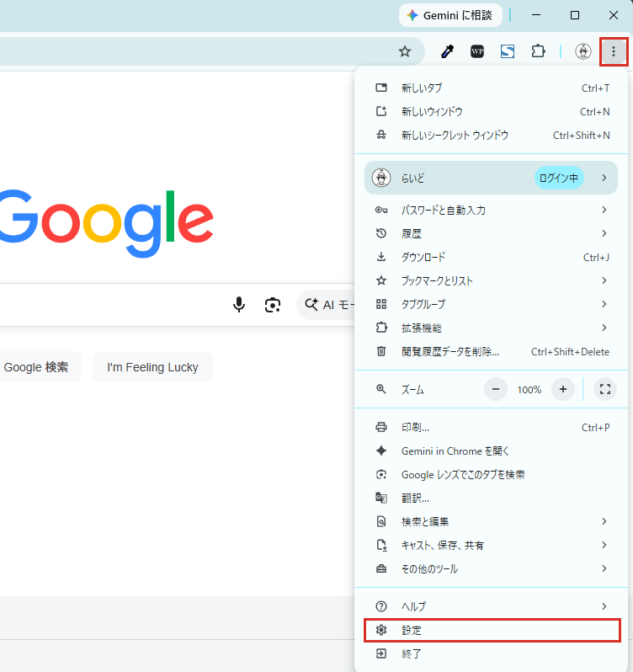This screenshot has height=672, width=633.
Task: Expand the 履歴 submenu chevron
Action: click(x=604, y=233)
